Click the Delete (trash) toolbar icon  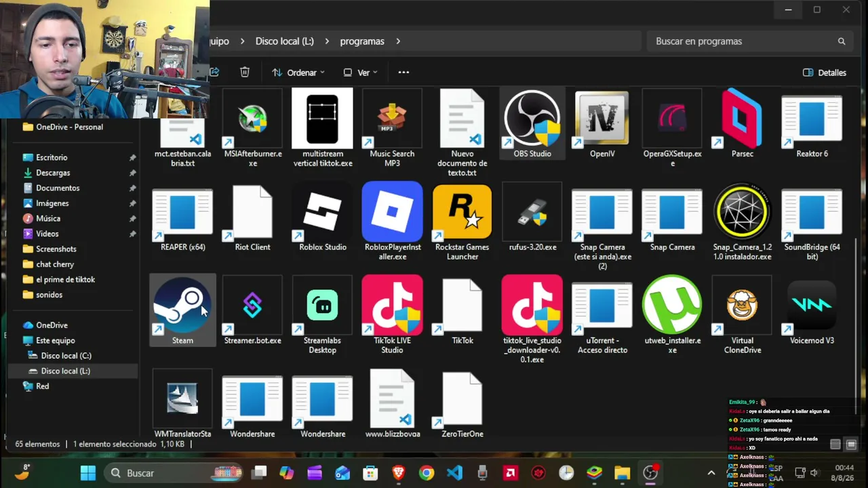[245, 72]
